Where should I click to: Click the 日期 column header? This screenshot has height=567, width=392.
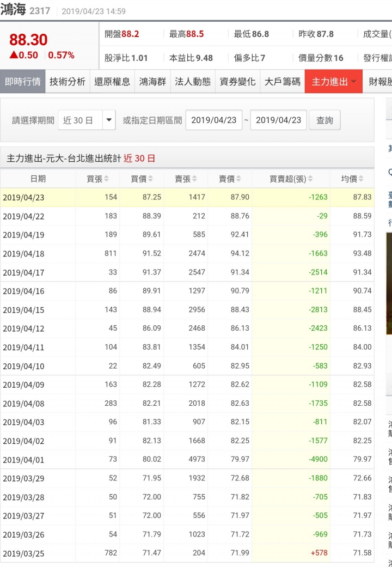point(38,179)
